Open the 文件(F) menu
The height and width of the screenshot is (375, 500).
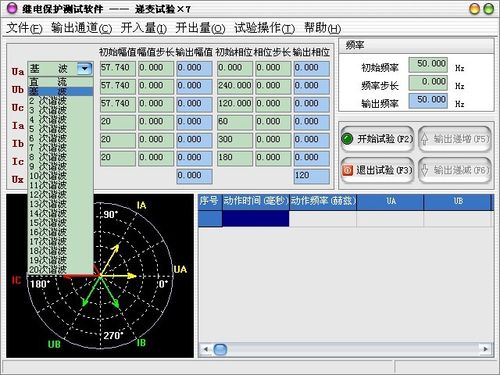pos(24,28)
